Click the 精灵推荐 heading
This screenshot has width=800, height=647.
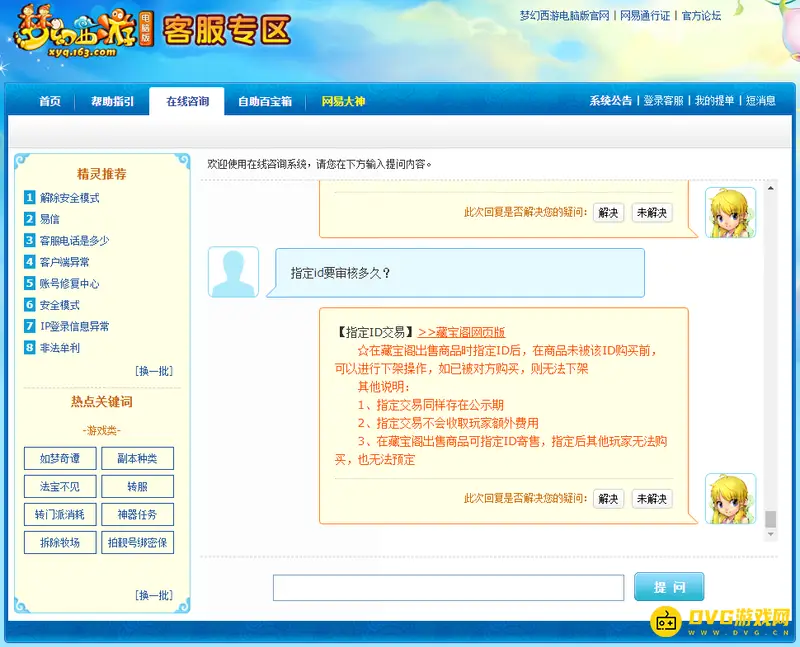click(102, 174)
